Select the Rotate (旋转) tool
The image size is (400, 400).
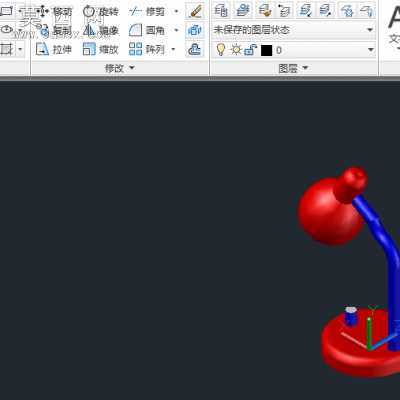point(100,12)
